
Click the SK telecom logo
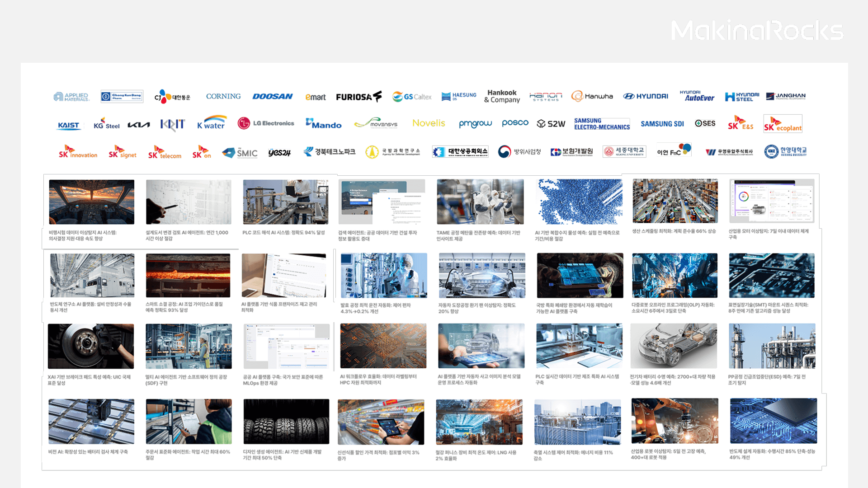[x=165, y=153]
